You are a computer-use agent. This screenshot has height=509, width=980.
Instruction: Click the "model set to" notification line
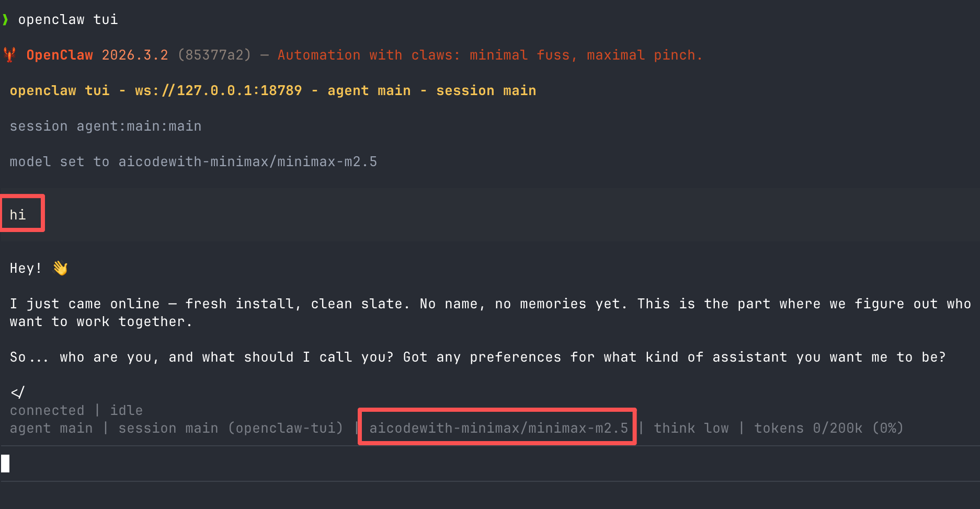tap(193, 161)
